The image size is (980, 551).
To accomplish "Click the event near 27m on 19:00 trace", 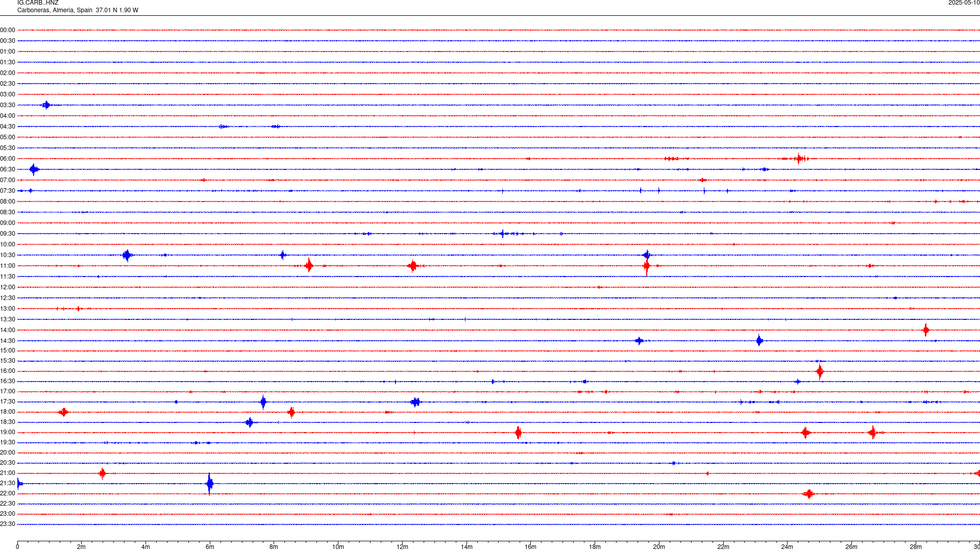I will pyautogui.click(x=873, y=433).
